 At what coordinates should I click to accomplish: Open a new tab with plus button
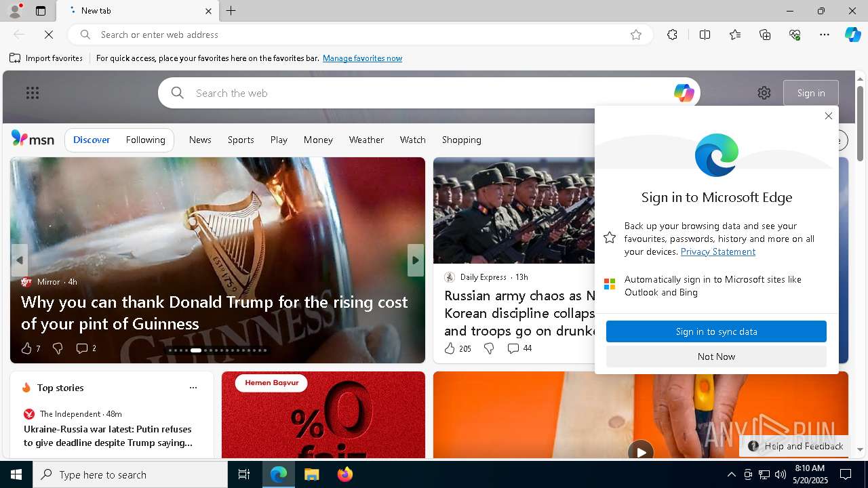pyautogui.click(x=231, y=11)
